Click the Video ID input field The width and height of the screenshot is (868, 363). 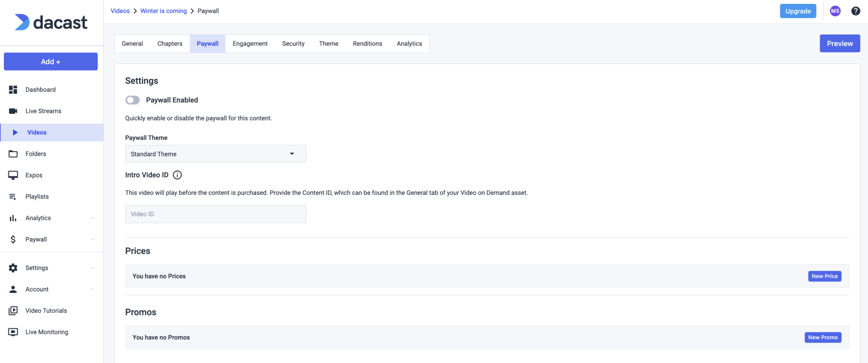tap(215, 214)
